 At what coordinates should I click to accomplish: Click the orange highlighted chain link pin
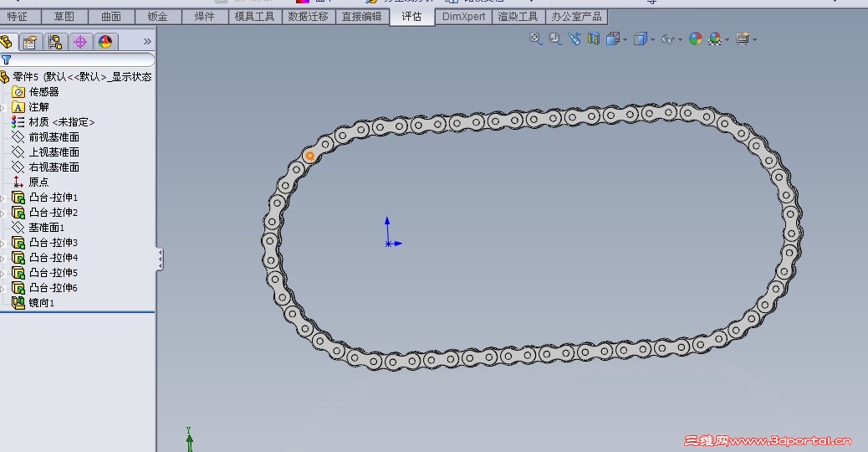pyautogui.click(x=310, y=157)
